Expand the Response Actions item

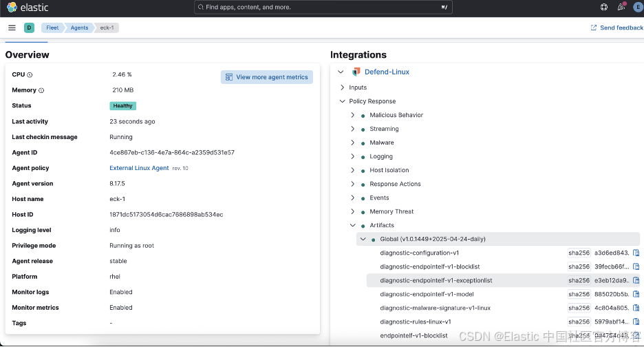point(352,184)
